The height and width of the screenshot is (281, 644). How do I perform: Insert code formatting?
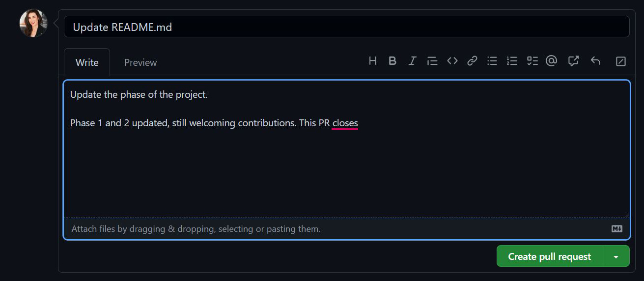click(452, 61)
